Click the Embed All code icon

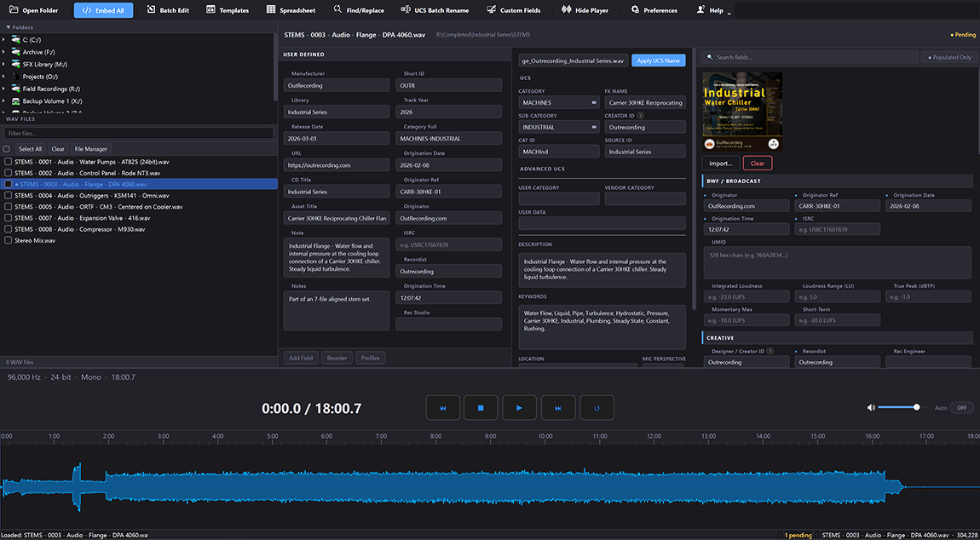coord(86,10)
